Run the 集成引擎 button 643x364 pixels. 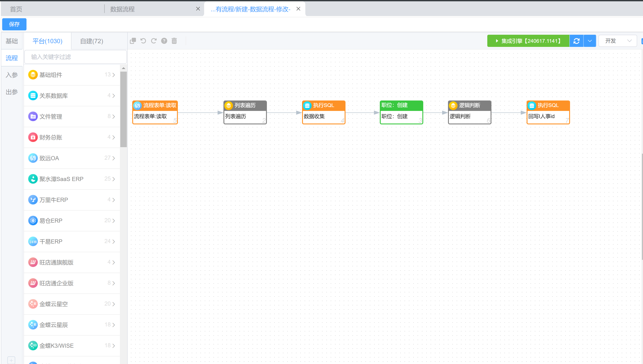[x=528, y=41]
